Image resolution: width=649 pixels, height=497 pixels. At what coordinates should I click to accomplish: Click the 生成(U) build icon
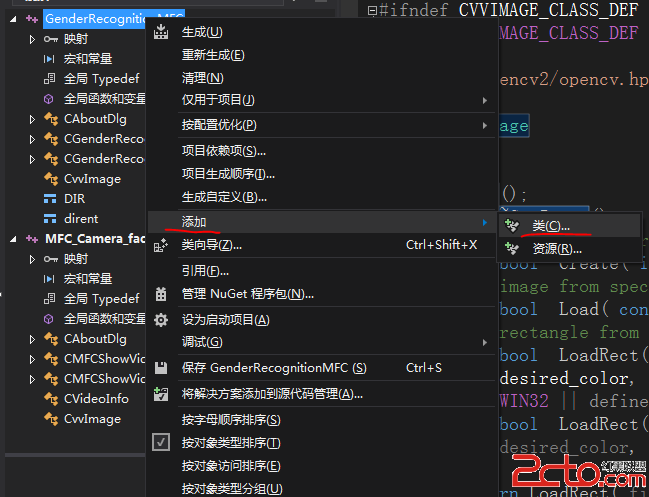[161, 32]
